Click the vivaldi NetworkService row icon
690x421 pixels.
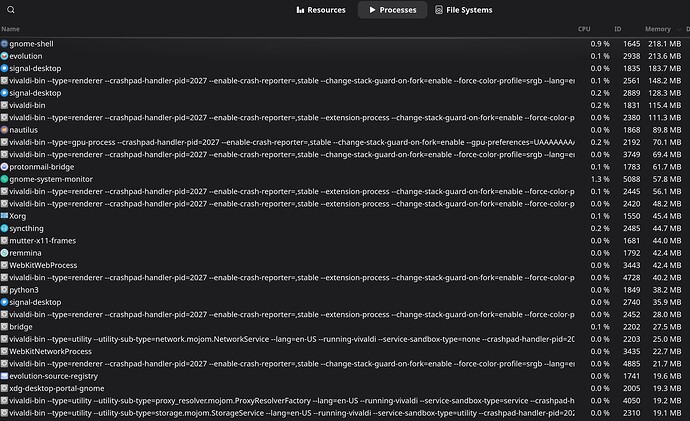(4, 339)
